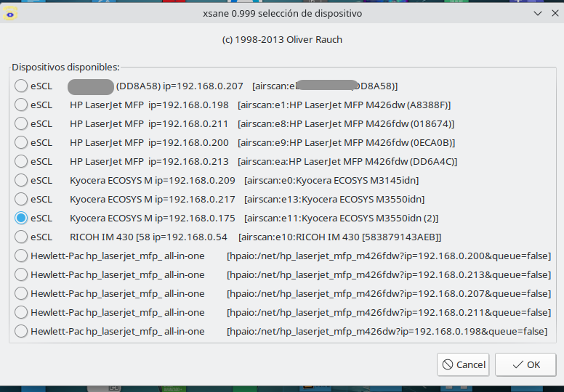
Task: Choose hpaio device with ip=192.168.0.213
Action: (21, 274)
